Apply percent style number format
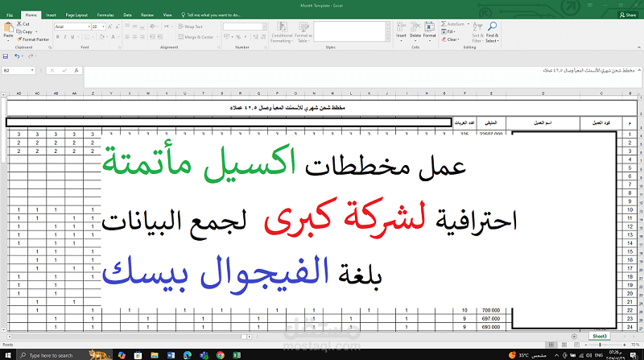 coord(237,37)
